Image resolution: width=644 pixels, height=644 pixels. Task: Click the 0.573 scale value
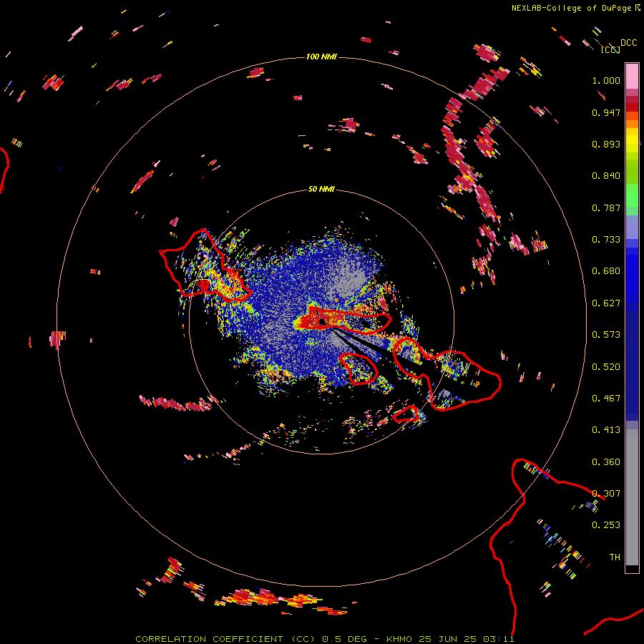pyautogui.click(x=606, y=335)
